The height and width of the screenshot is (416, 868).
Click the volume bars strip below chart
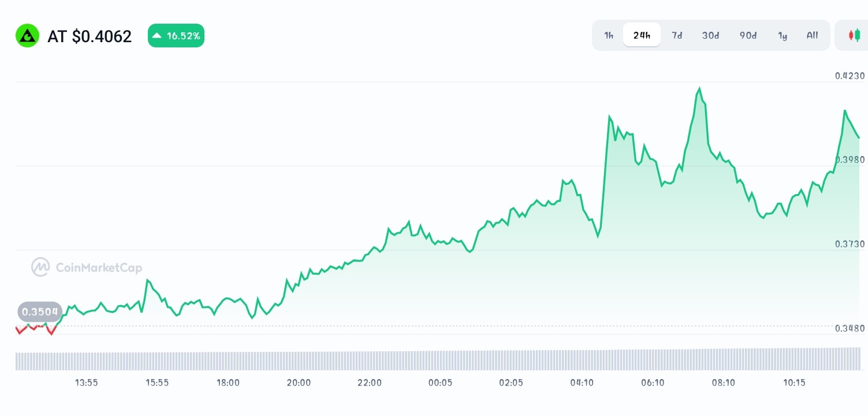[x=438, y=359]
